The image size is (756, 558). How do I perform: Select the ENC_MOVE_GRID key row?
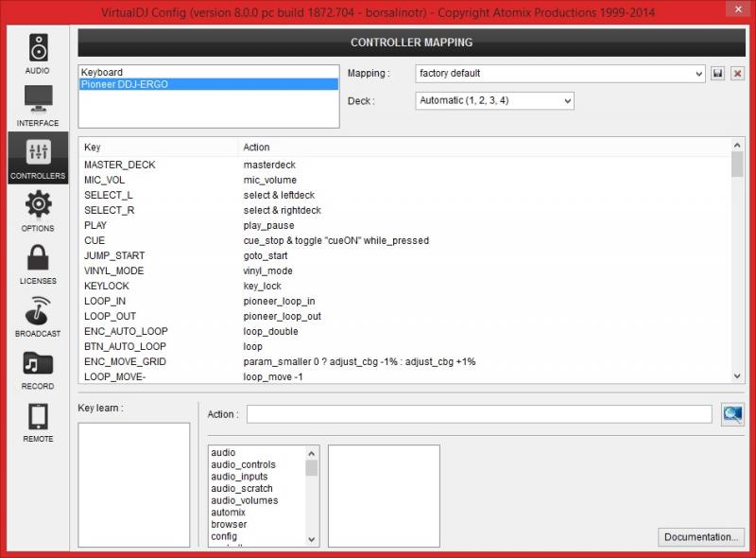click(x=405, y=361)
